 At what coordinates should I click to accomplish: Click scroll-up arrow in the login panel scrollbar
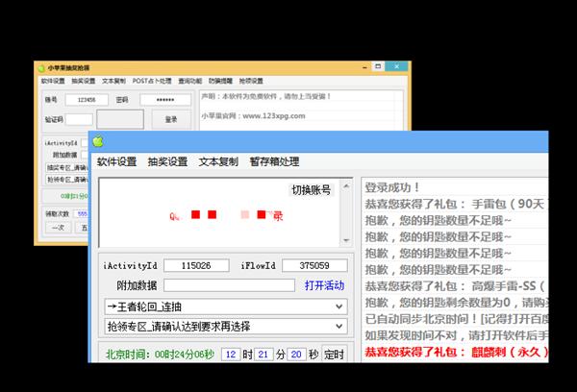pos(346,186)
